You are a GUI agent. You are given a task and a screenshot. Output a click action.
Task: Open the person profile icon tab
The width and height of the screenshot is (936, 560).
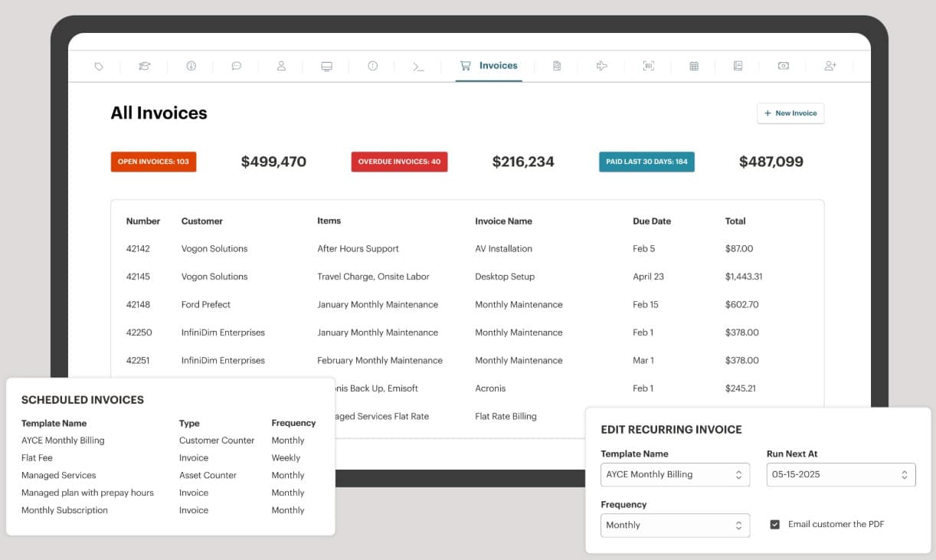click(x=281, y=67)
